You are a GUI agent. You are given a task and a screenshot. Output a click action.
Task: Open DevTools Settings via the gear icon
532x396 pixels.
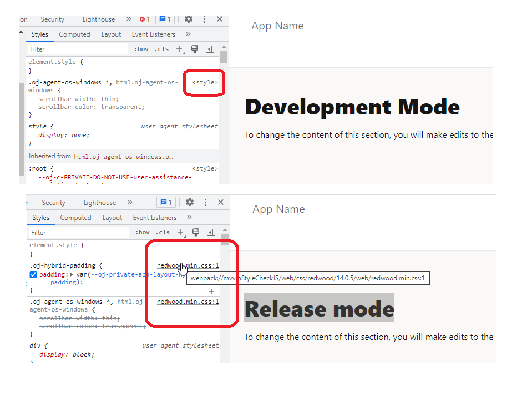coord(189,19)
